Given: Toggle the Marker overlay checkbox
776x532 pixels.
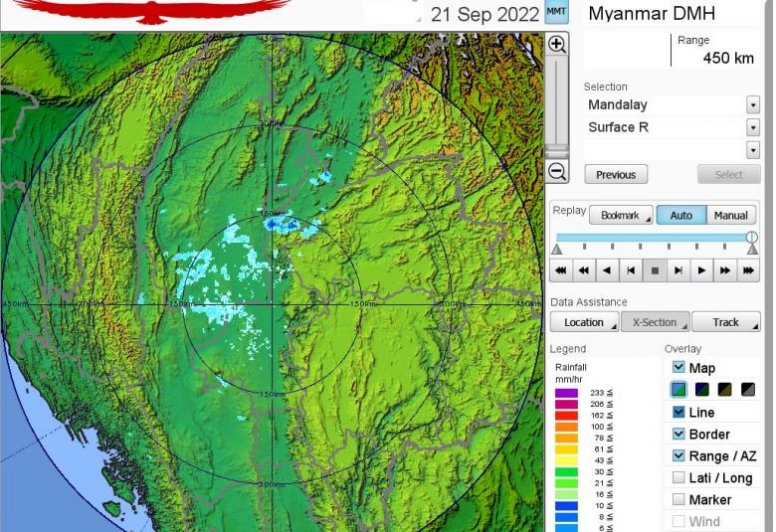Looking at the screenshot, I should pyautogui.click(x=679, y=499).
